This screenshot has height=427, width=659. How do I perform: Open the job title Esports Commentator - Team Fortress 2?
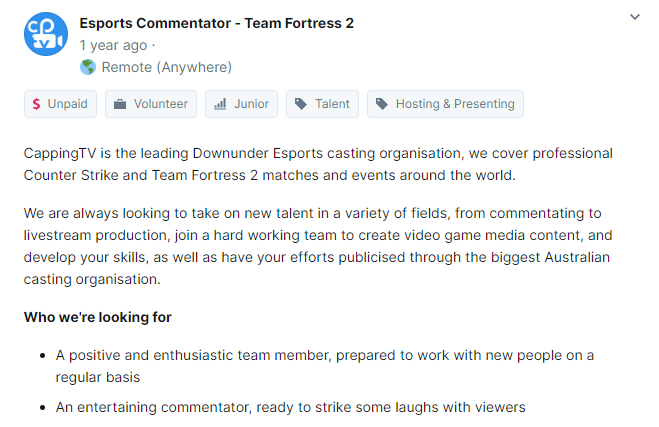pyautogui.click(x=216, y=23)
